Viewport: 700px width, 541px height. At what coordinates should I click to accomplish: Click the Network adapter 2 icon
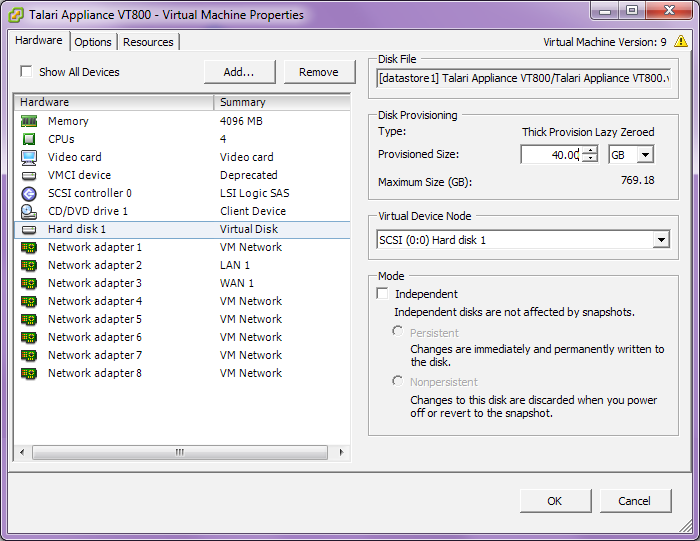(29, 265)
